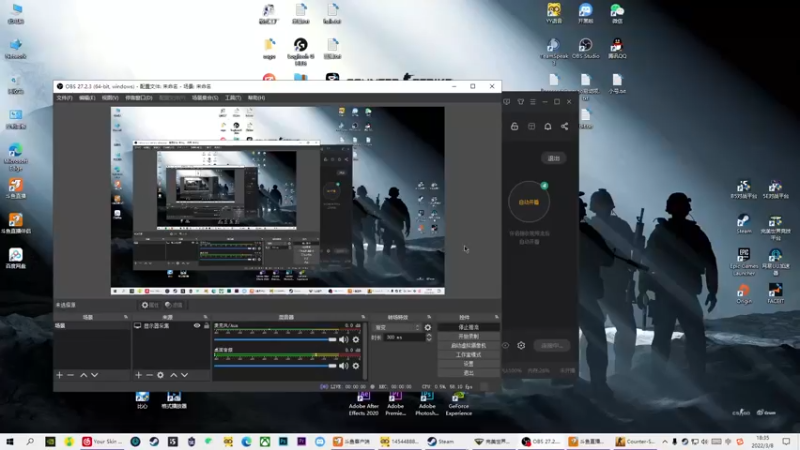
Task: Open source properties gear in Sources toolbar
Action: click(160, 375)
